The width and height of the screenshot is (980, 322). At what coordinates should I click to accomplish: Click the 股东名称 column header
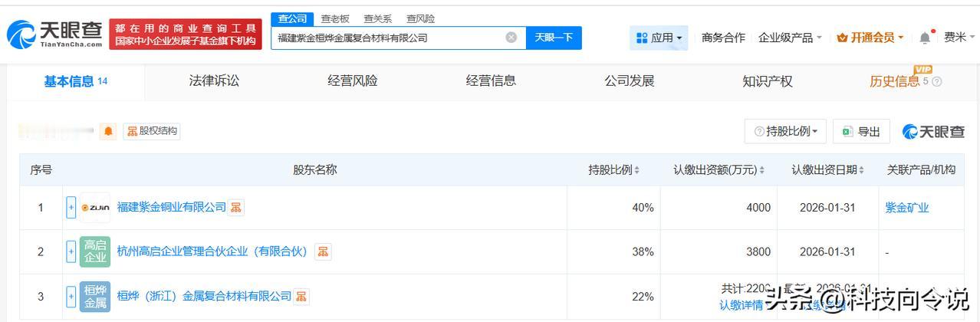pos(314,169)
